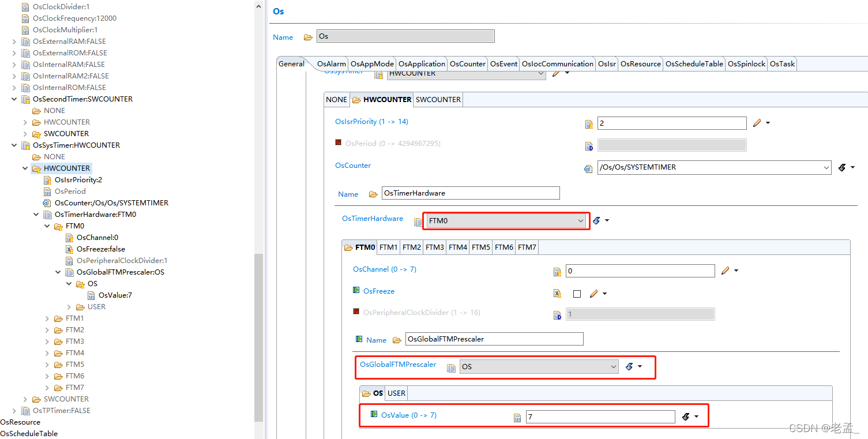Viewport: 868px width, 439px height.
Task: Open the OsSysTimer HWCOUNTER dropdown
Action: [466, 74]
